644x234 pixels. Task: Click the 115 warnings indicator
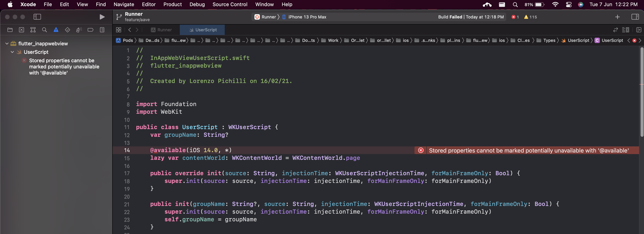pos(530,17)
